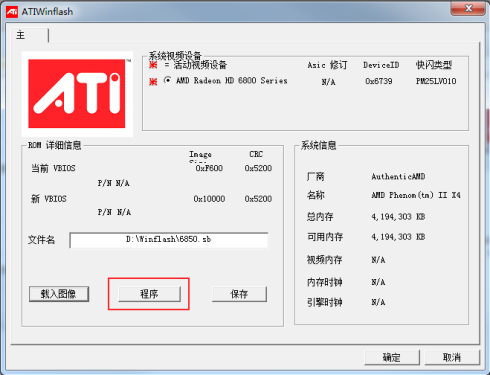Viewport: 490px width, 375px height.
Task: Click the 活动视频设备 legend text
Action: click(x=200, y=65)
